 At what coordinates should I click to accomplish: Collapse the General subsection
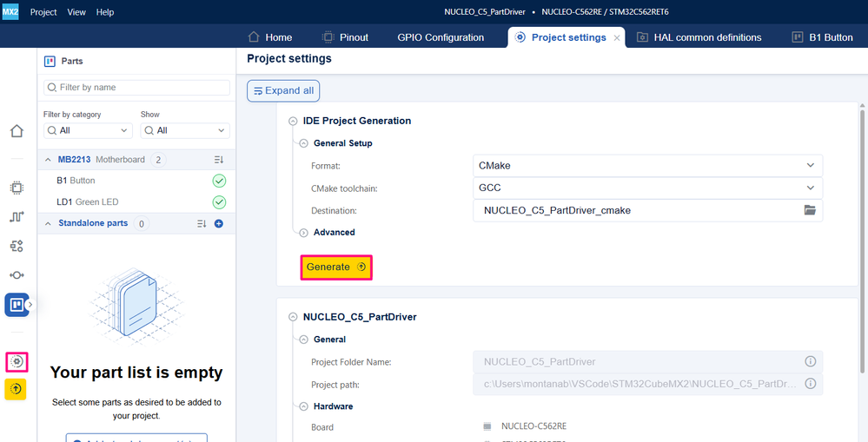click(303, 340)
